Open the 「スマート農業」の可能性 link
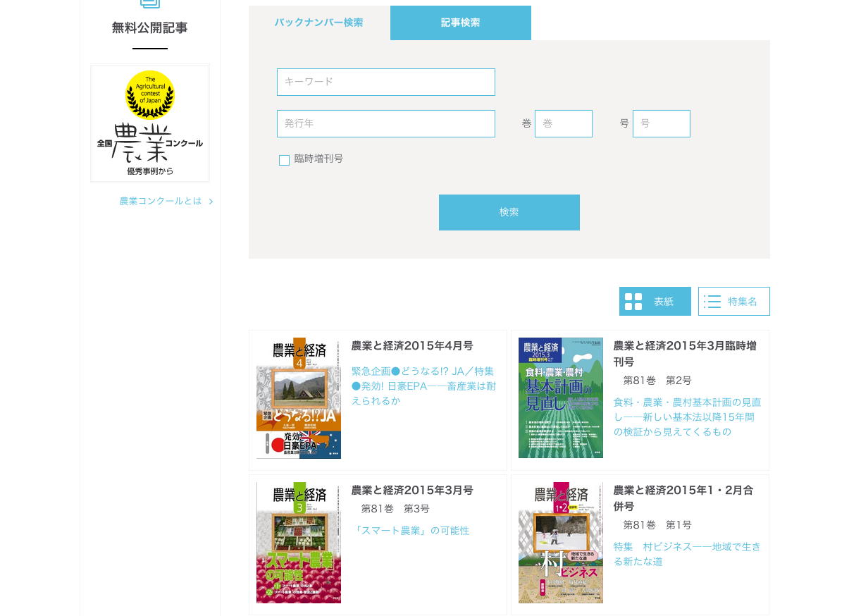Viewport: 849px width, 616px height. click(x=410, y=531)
